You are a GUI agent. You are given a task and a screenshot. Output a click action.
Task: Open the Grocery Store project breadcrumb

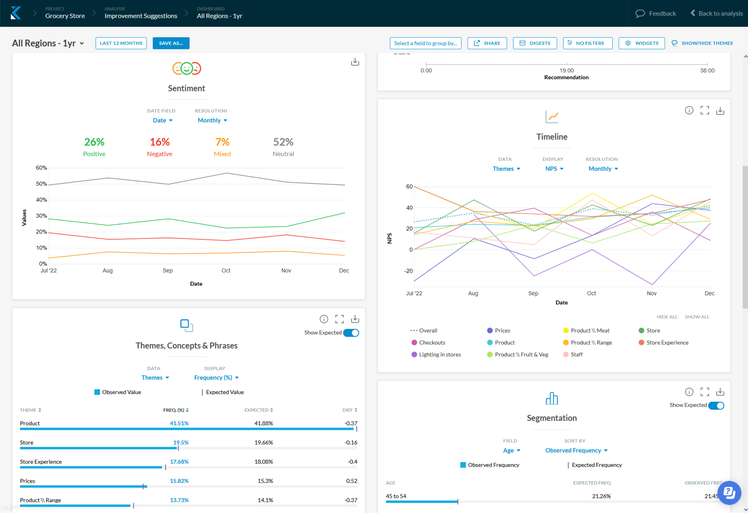pos(65,16)
